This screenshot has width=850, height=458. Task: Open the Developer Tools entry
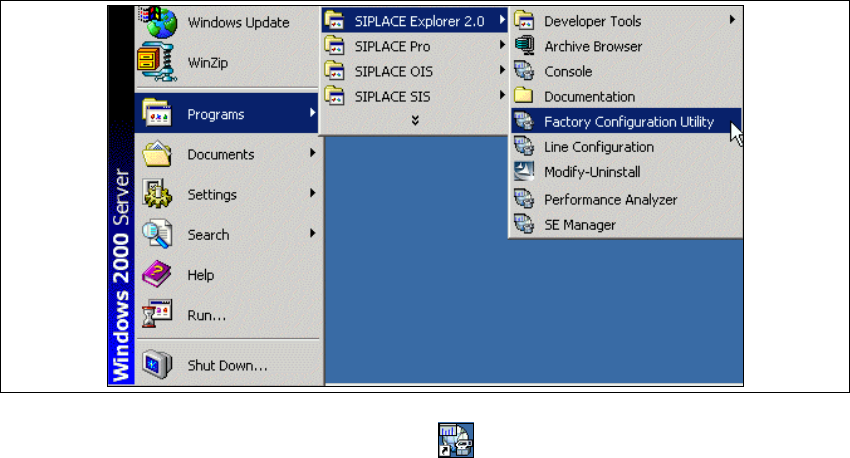[626, 21]
